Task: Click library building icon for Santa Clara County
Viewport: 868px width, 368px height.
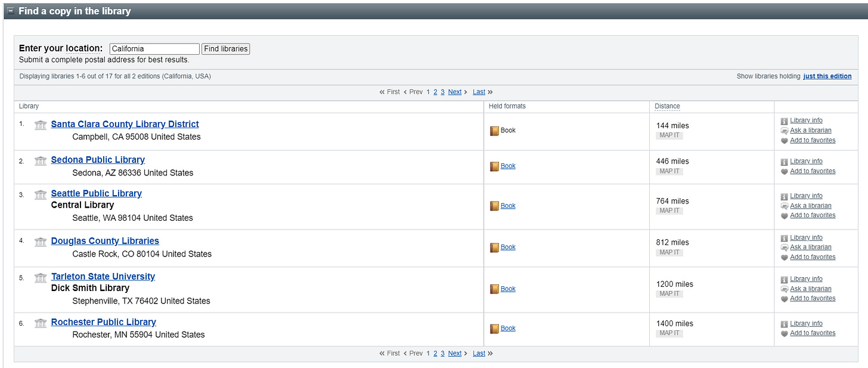Action: pos(41,125)
